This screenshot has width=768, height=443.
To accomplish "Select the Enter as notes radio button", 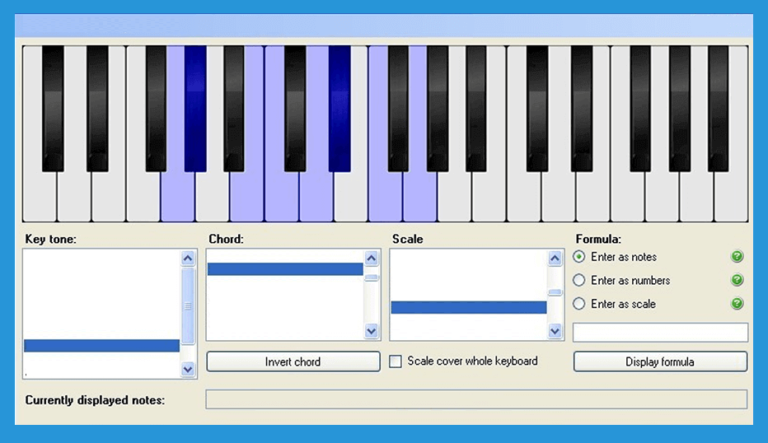I will [579, 256].
